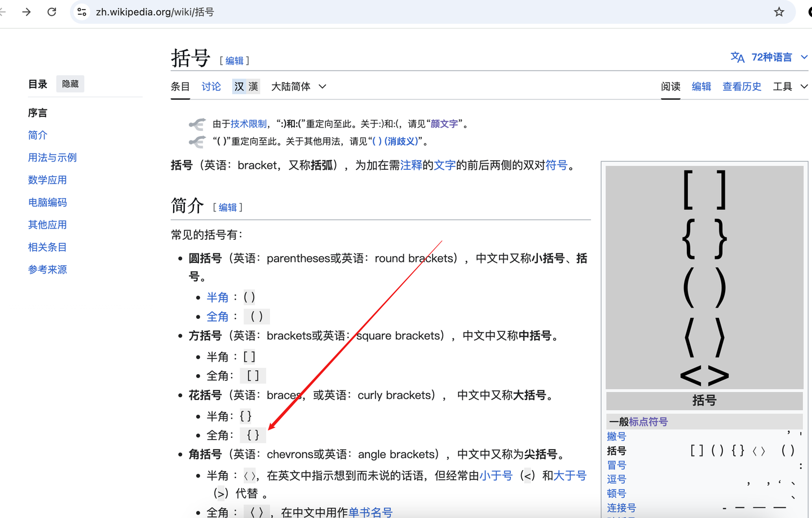This screenshot has width=812, height=518.
Task: Click the forward navigation arrow
Action: click(x=27, y=11)
